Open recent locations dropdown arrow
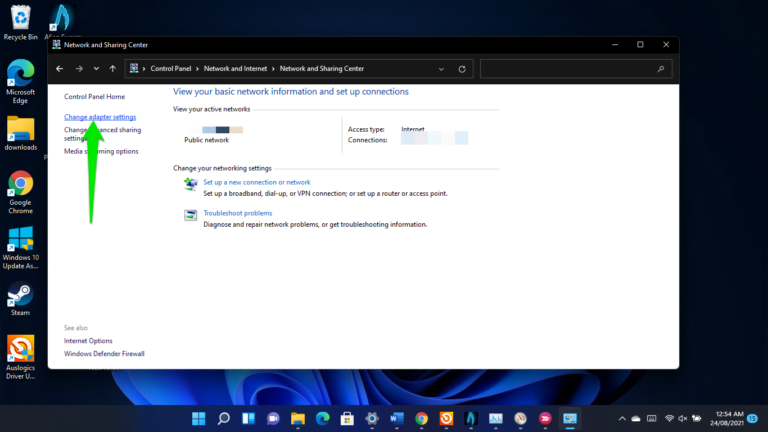The height and width of the screenshot is (432, 768). click(96, 69)
